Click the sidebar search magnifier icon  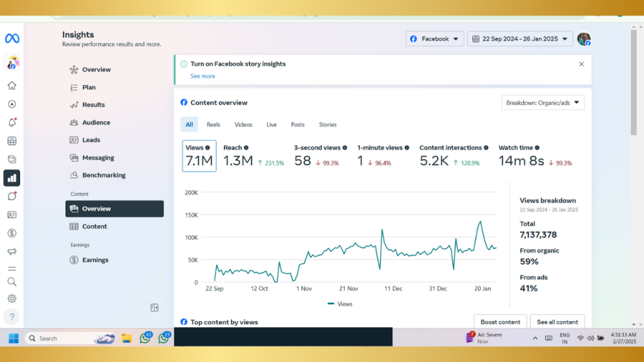pos(12,282)
